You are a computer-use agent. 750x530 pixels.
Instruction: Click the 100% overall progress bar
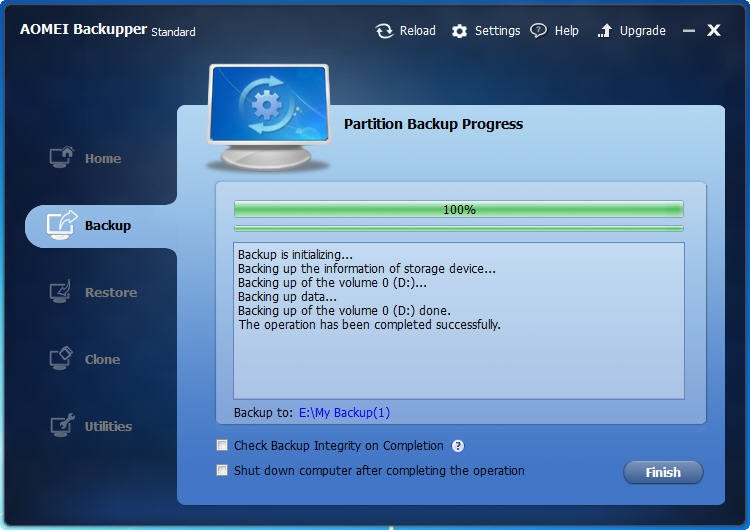(x=459, y=210)
